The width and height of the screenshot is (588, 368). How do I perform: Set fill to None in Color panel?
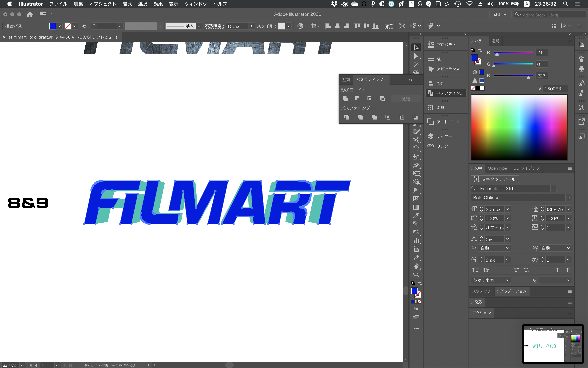(x=473, y=88)
